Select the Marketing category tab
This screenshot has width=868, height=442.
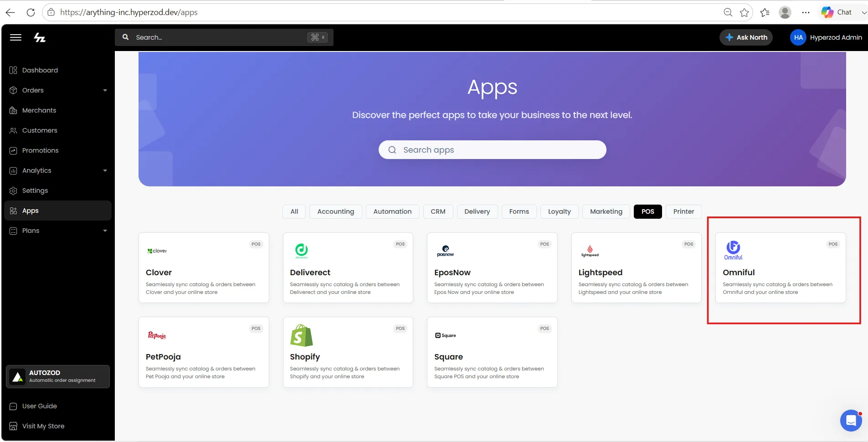point(606,211)
